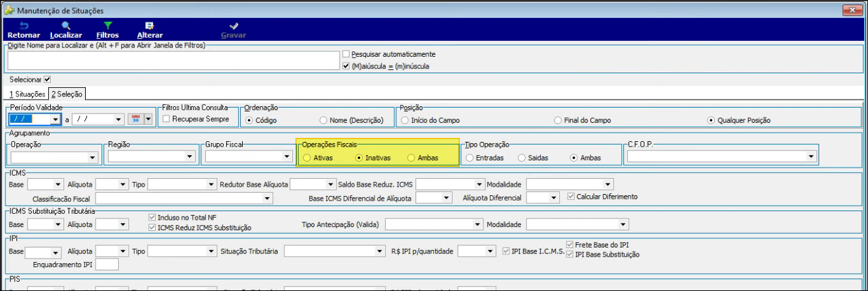Viewport: 868px width, 291px height.
Task: Open the IPI Tipo dropdown
Action: click(212, 251)
